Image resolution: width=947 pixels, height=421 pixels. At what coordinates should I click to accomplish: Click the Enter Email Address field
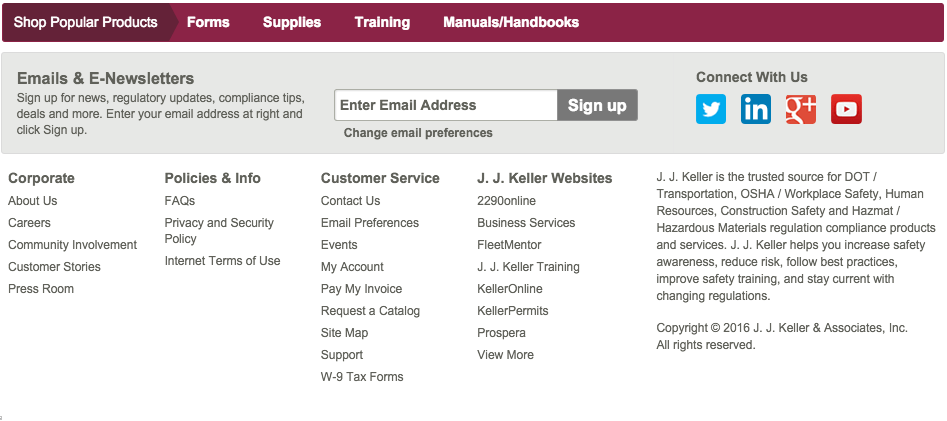click(x=445, y=105)
